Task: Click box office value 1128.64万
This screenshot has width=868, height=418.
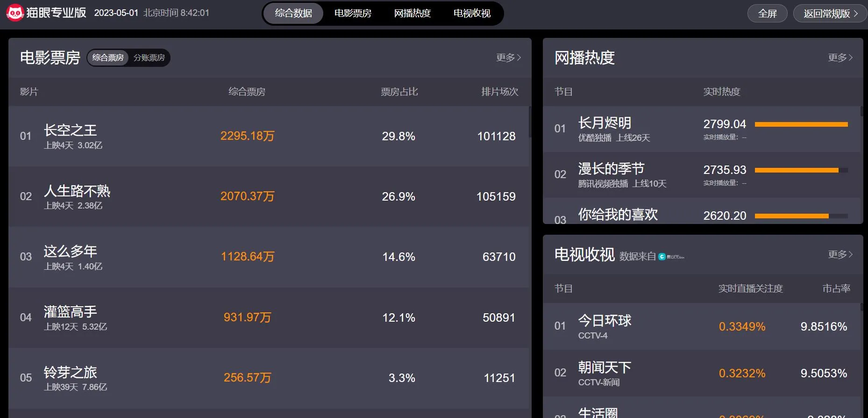Action: pos(248,257)
